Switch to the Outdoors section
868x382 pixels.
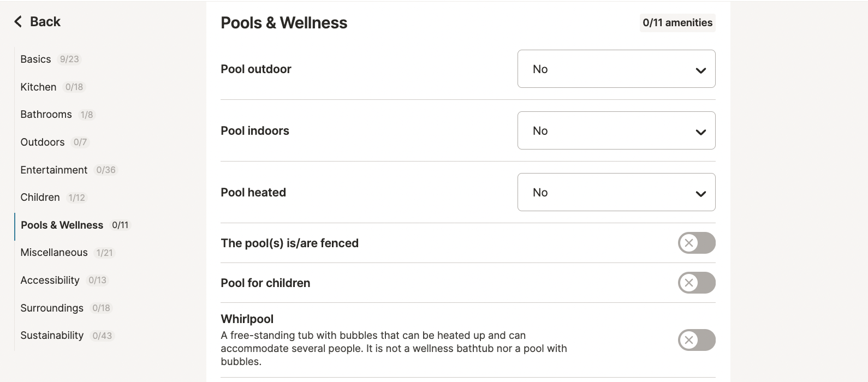(x=43, y=142)
